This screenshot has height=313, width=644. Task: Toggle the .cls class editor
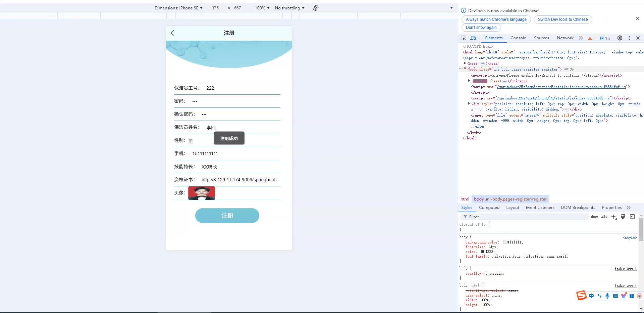[x=604, y=217]
